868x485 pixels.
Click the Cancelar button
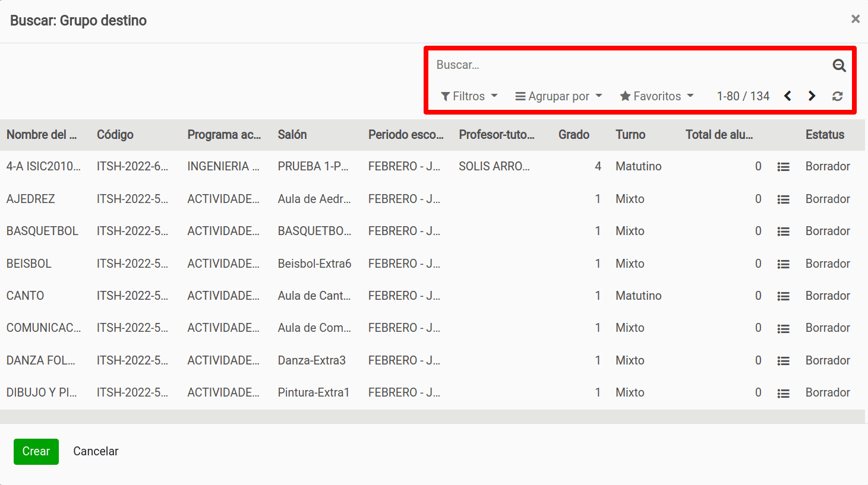[x=96, y=451]
